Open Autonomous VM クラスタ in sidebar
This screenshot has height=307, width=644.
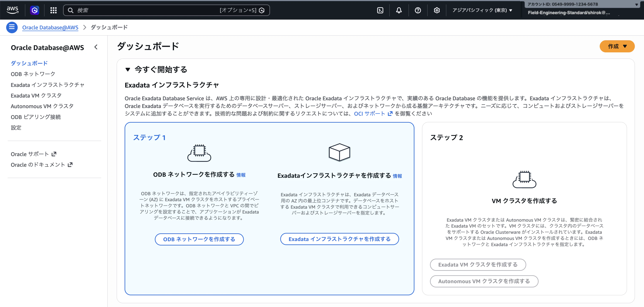click(x=42, y=106)
